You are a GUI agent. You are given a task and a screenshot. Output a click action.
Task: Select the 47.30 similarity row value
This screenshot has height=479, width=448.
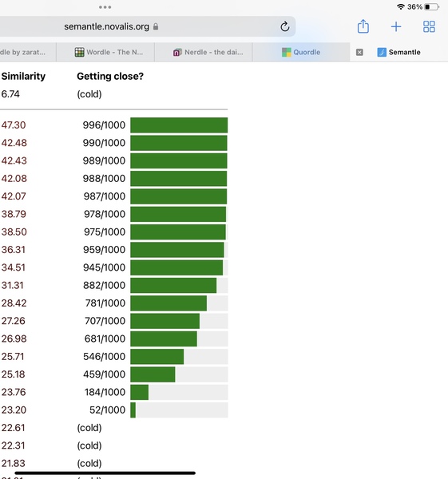[x=14, y=125]
